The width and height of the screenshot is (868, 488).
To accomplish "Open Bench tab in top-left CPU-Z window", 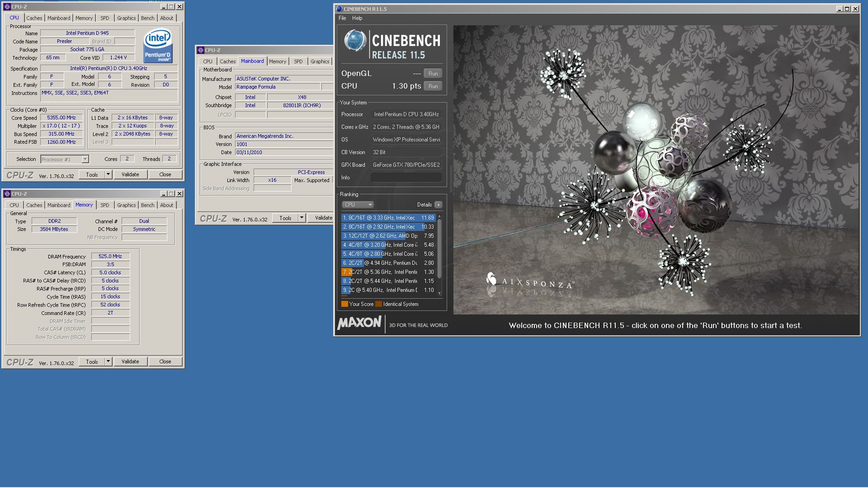I will click(x=147, y=18).
